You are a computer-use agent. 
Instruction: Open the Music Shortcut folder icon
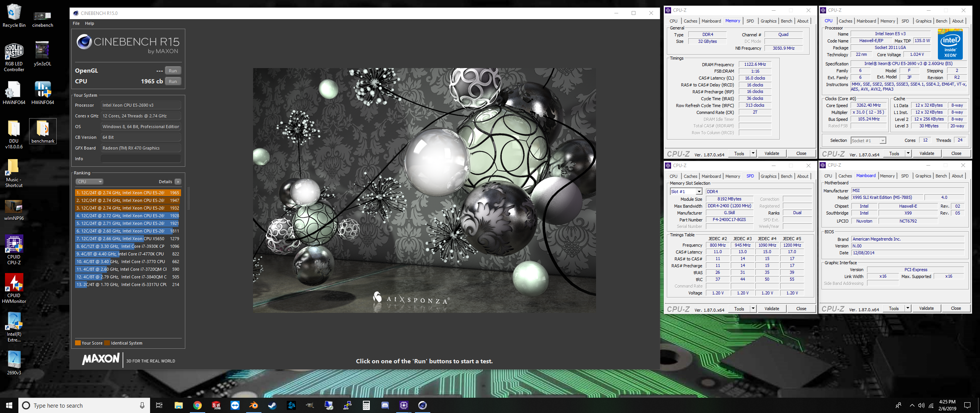(14, 173)
